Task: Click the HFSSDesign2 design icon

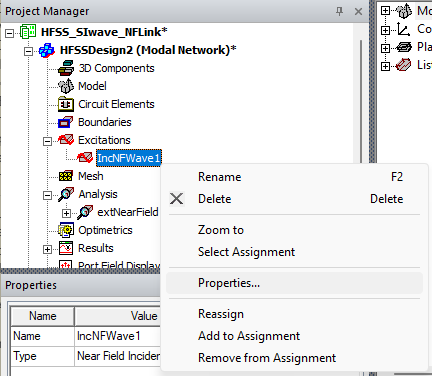Action: pos(47,50)
